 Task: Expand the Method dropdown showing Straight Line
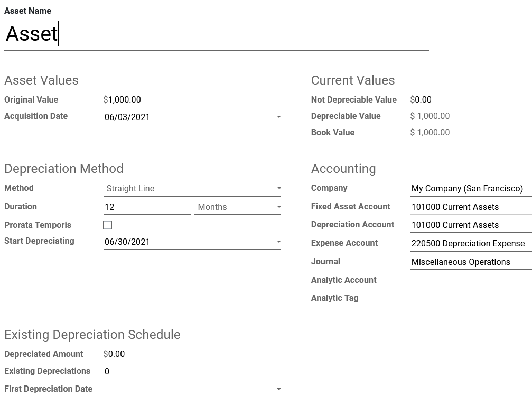tap(279, 188)
